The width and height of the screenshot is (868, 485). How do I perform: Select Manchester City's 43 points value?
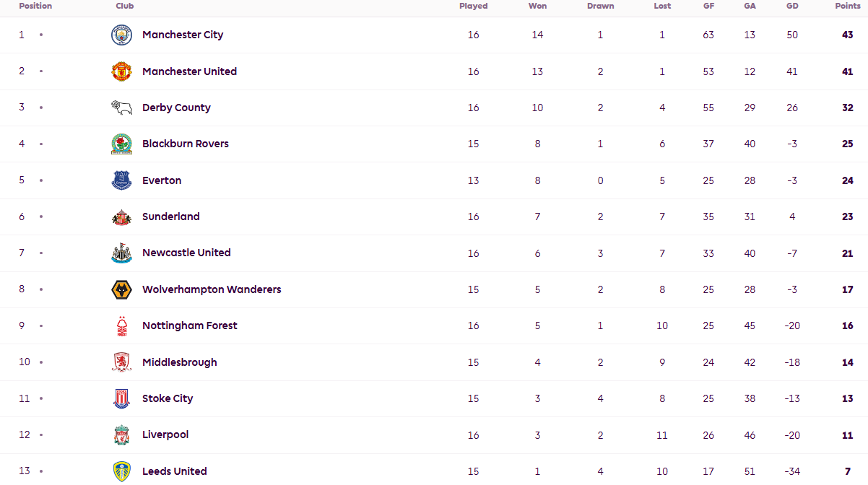(x=848, y=35)
